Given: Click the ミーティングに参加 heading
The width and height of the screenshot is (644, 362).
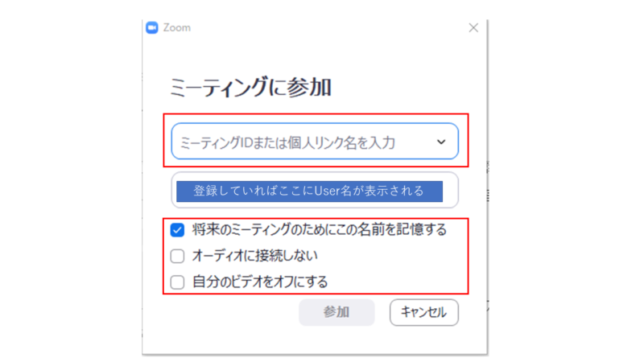Looking at the screenshot, I should (250, 88).
